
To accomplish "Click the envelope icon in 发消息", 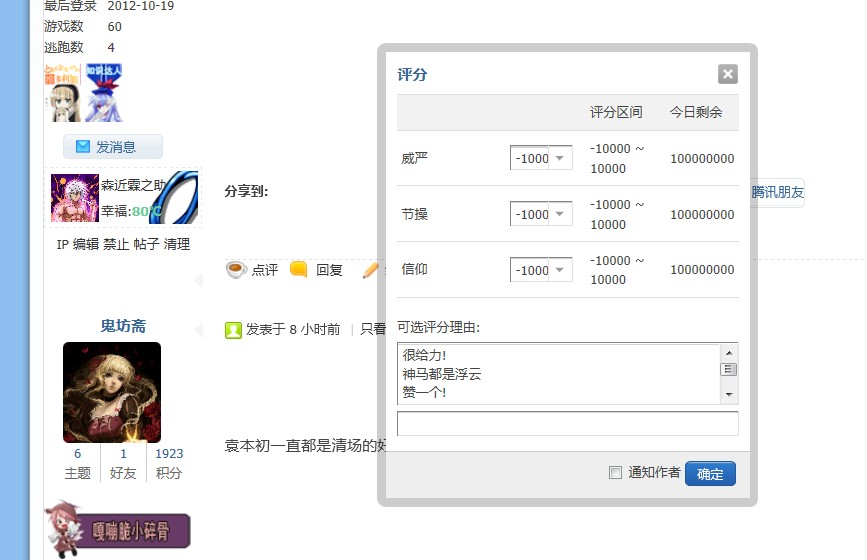I will tap(83, 146).
